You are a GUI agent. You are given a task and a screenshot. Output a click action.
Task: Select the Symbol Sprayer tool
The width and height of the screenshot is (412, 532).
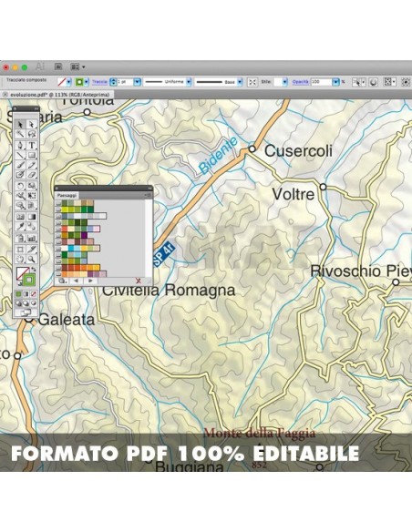coord(20,238)
